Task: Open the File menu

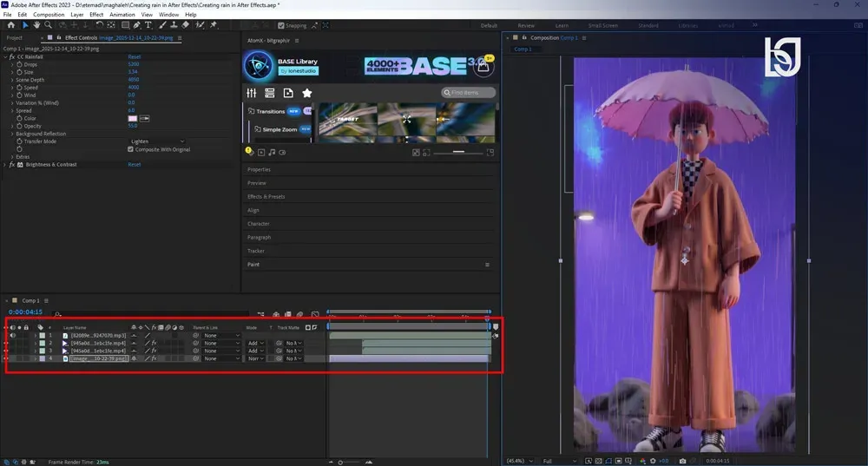Action: [x=7, y=15]
